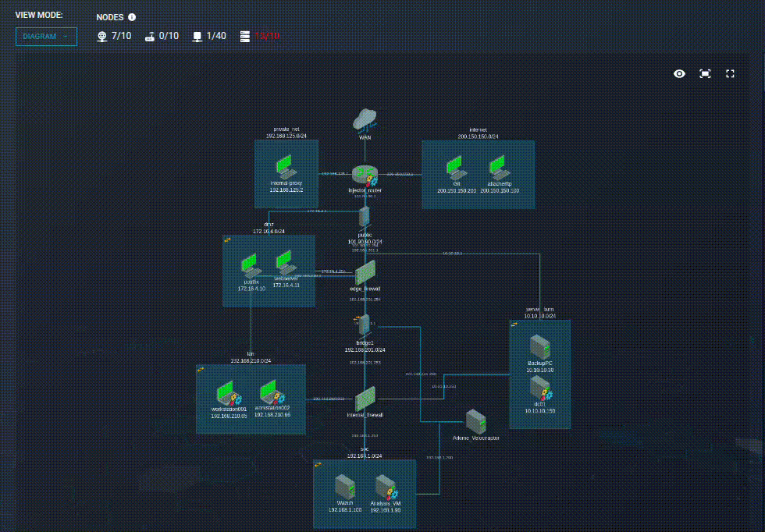Screen dimensions: 765x532
Task: Click the bridge1 192.168.201.0/24 label
Action: click(365, 346)
